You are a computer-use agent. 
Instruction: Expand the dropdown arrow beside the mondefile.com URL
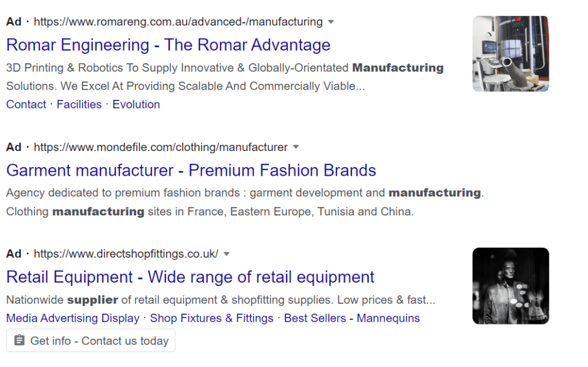296,146
